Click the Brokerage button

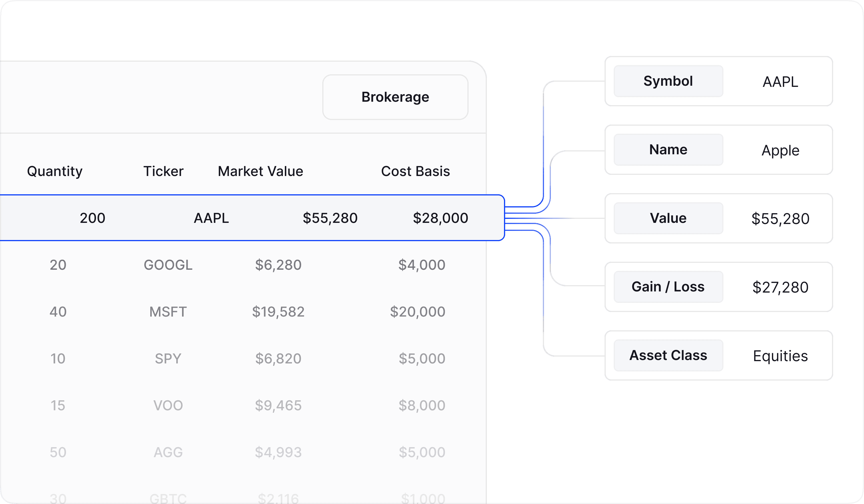pos(395,97)
